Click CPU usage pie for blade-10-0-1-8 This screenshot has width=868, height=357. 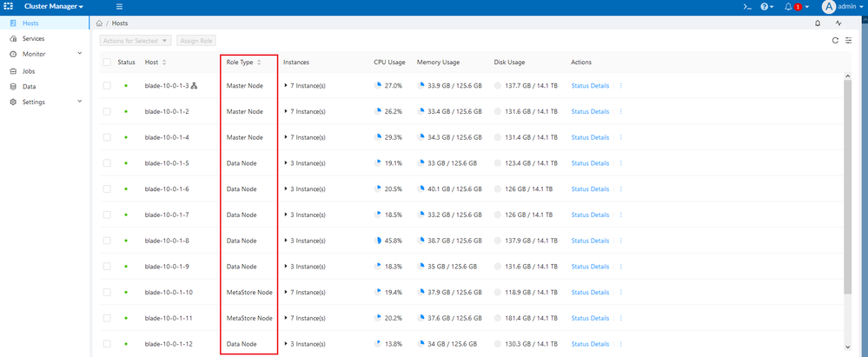378,241
